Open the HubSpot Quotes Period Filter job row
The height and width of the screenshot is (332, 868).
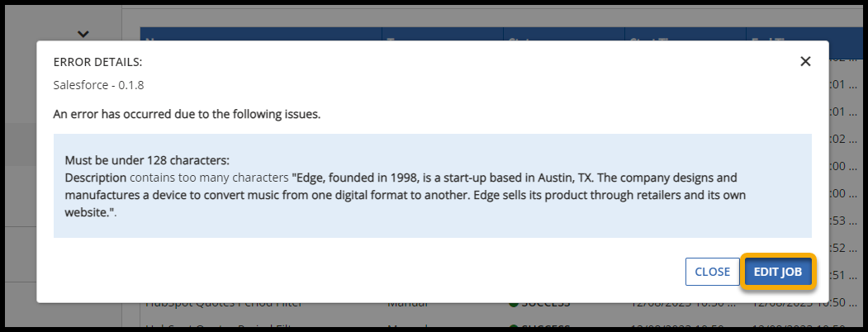pos(223,303)
